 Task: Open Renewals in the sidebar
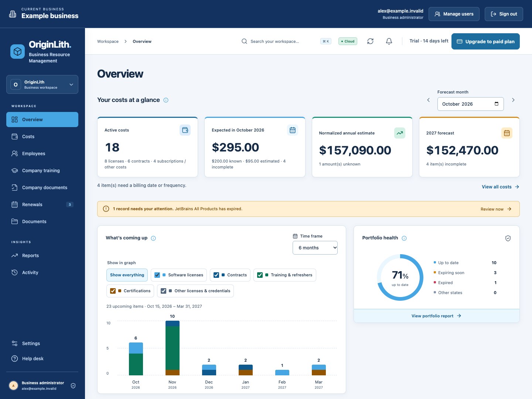[x=42, y=205]
